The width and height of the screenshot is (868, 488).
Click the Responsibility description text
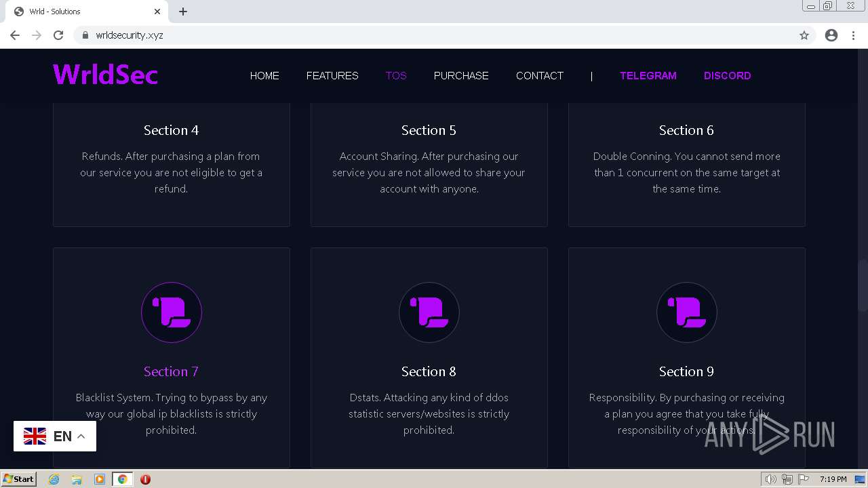tap(687, 414)
